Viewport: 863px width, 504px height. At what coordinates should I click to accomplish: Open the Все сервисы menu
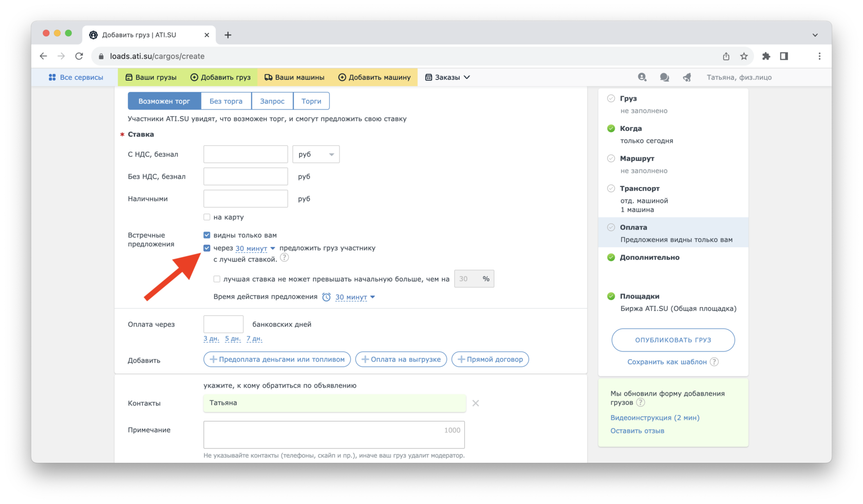76,77
